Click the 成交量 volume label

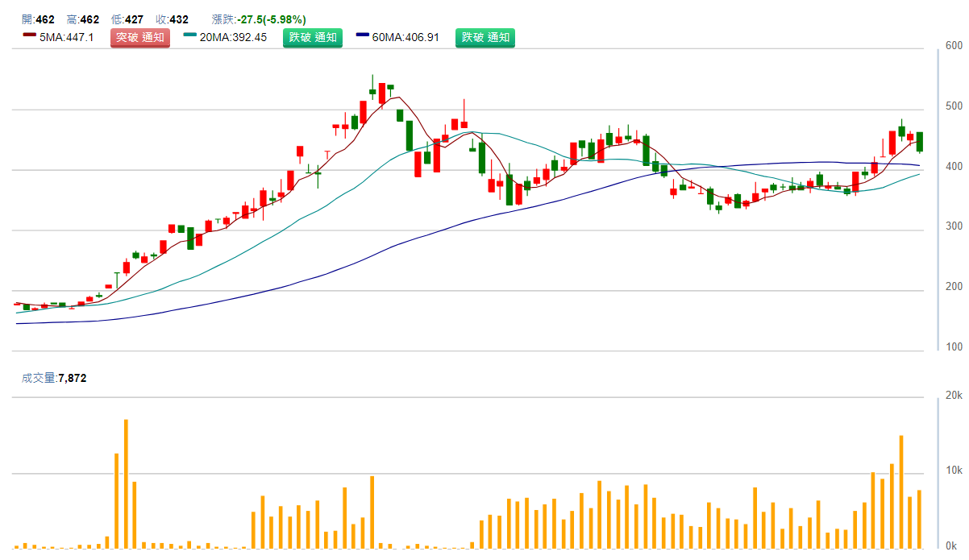coord(38,377)
